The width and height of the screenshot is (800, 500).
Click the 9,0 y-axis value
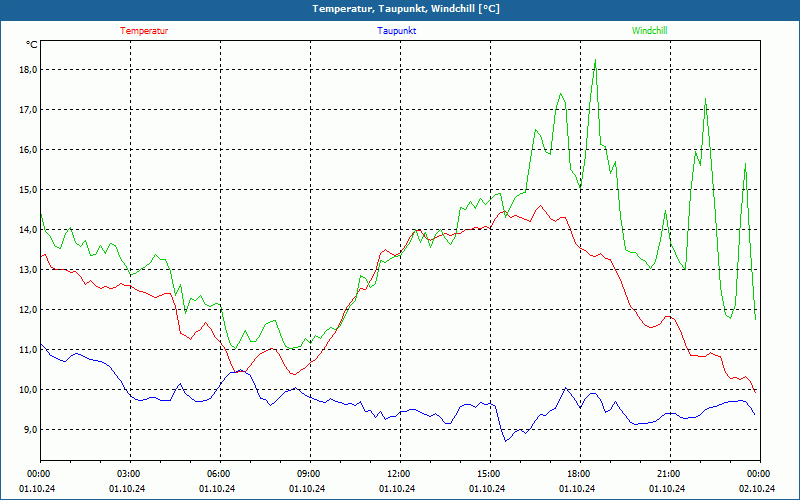point(32,430)
